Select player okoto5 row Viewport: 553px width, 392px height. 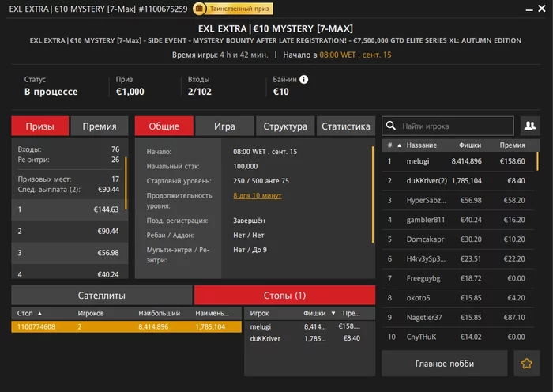point(457,297)
